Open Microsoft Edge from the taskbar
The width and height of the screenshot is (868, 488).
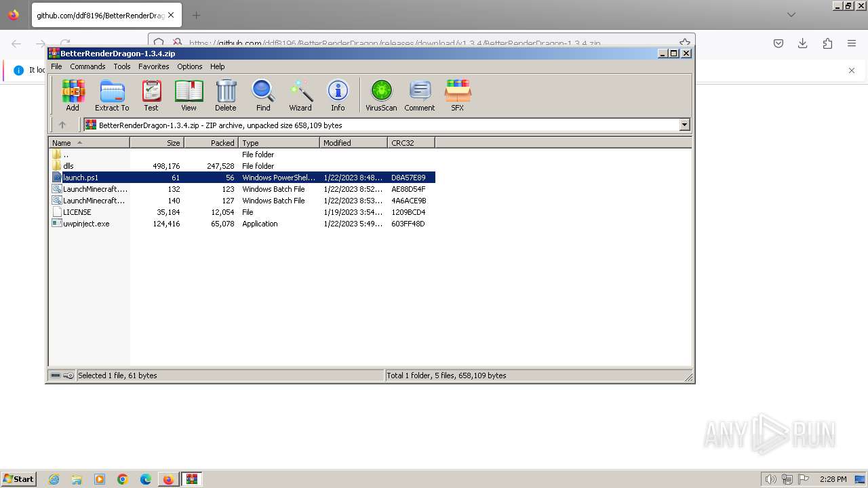pos(146,479)
